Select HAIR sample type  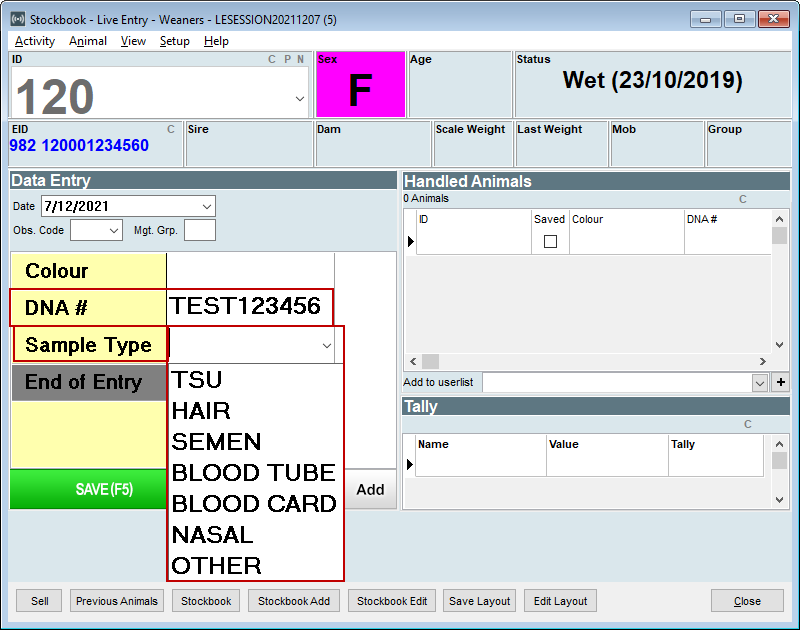point(255,411)
